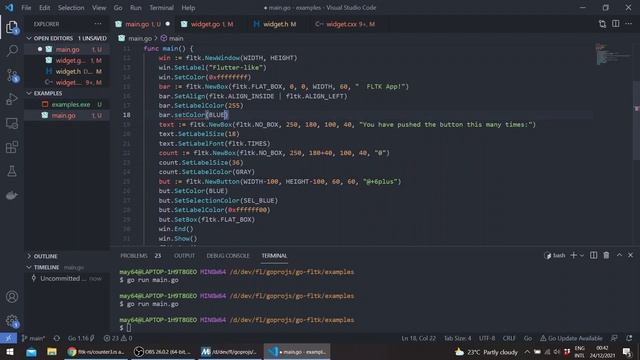
Task: Open the Docker view in activity bar
Action: point(12,195)
